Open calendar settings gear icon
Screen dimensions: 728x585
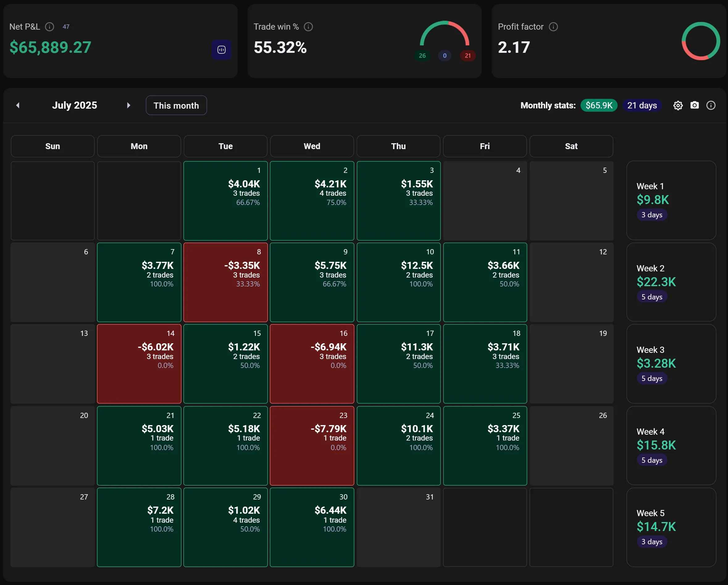tap(678, 105)
